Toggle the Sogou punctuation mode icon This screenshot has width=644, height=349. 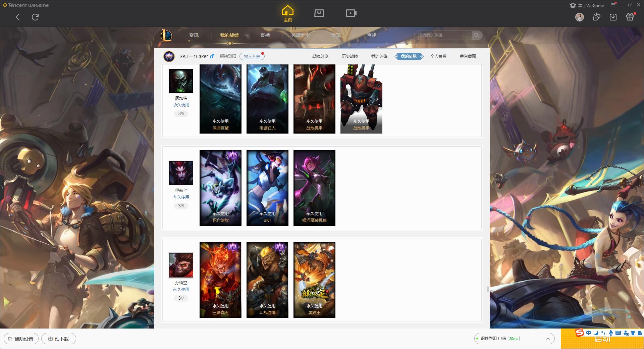603,333
